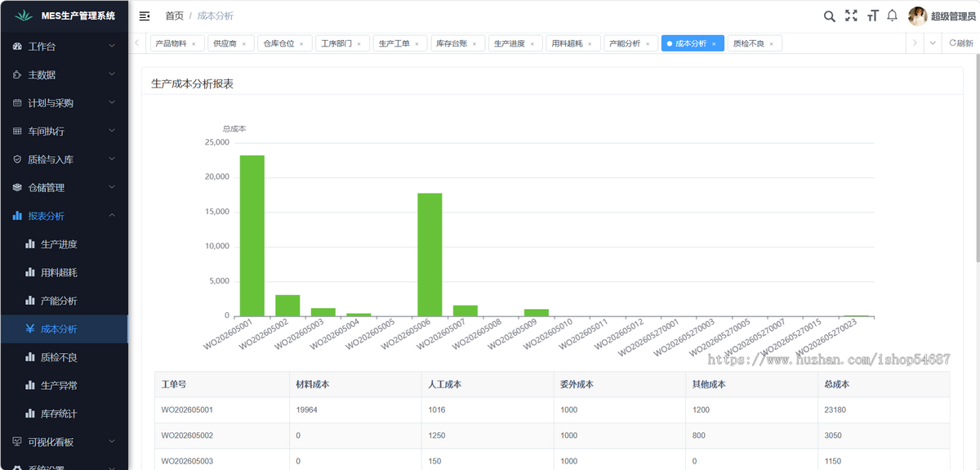Close the 产品物料 tab
The height and width of the screenshot is (470, 980).
point(194,44)
